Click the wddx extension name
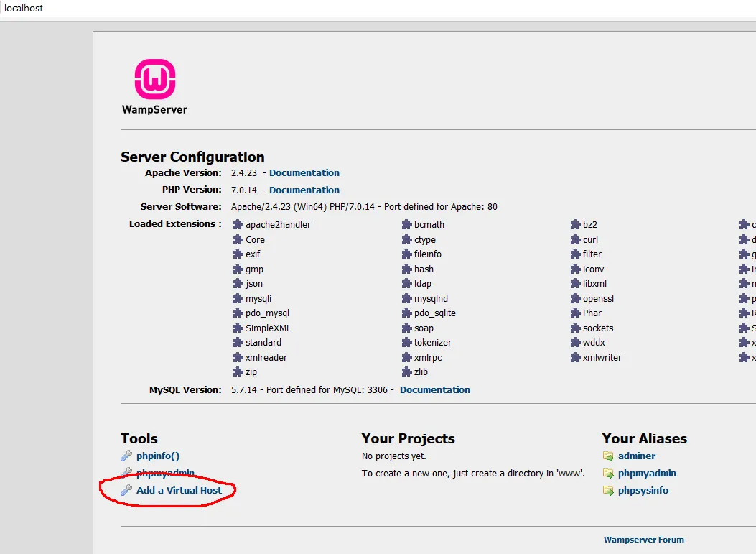This screenshot has width=756, height=554. tap(594, 342)
